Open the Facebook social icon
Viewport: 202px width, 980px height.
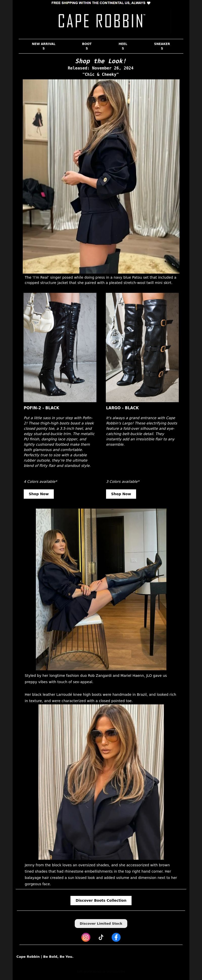[x=116, y=937]
